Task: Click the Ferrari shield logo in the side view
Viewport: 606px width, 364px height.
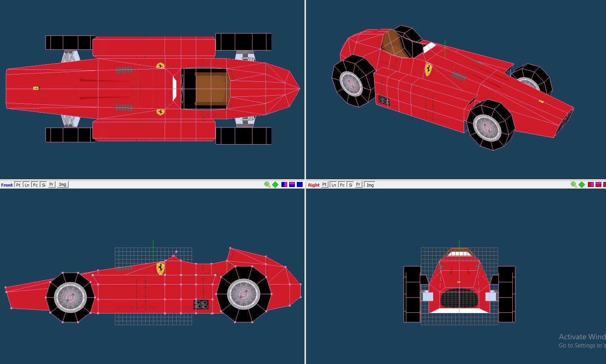Action: tap(160, 268)
